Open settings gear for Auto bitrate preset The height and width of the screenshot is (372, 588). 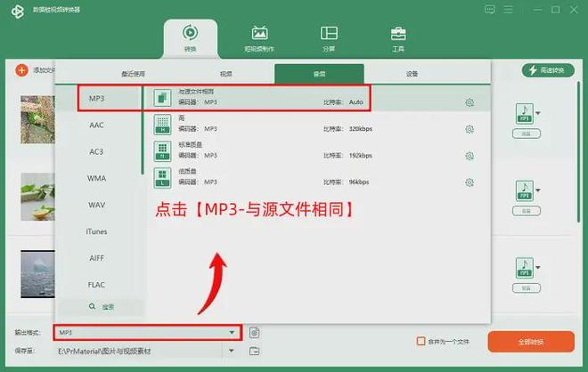coord(470,102)
